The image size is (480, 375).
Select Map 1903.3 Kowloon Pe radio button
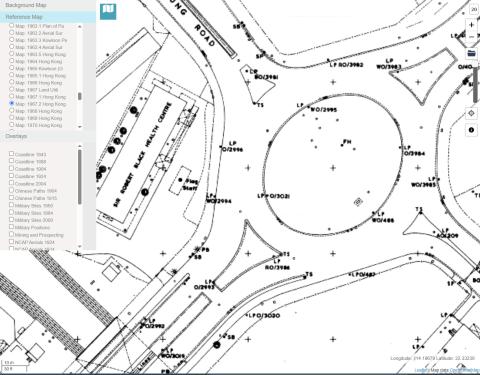click(12, 39)
